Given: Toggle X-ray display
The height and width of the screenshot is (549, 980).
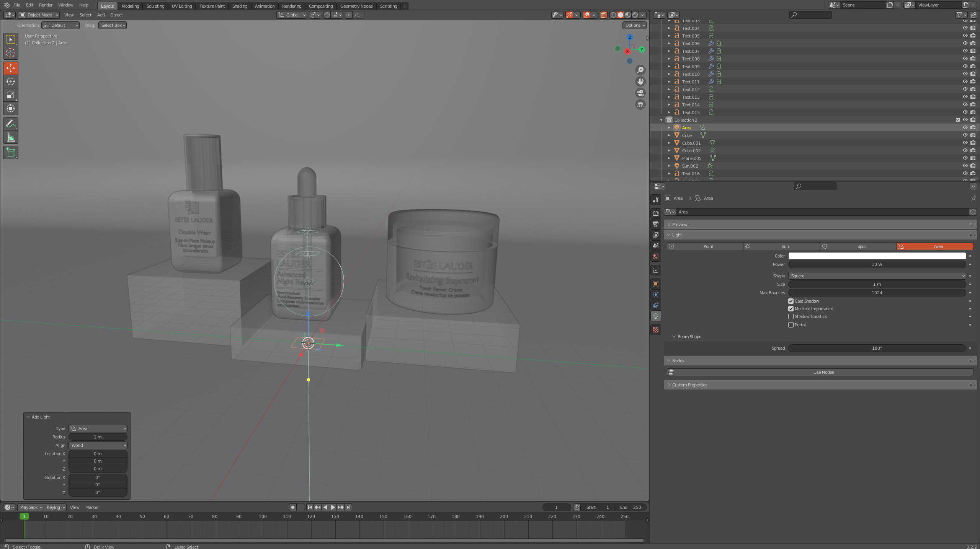Looking at the screenshot, I should pyautogui.click(x=603, y=15).
